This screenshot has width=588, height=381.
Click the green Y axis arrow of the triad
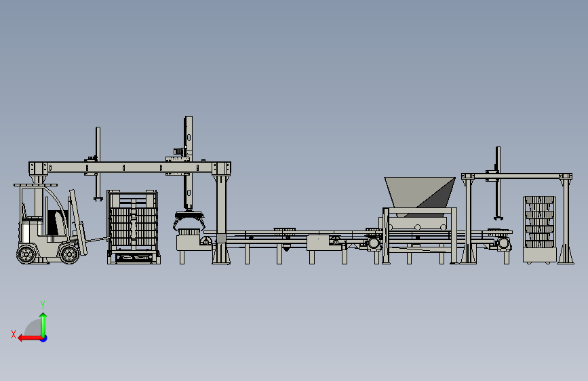point(43,324)
